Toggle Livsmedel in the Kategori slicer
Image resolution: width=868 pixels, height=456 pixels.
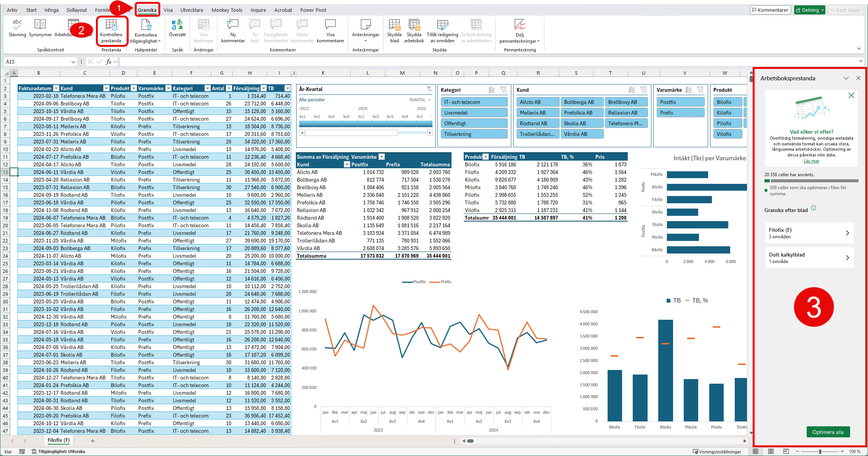click(x=474, y=112)
